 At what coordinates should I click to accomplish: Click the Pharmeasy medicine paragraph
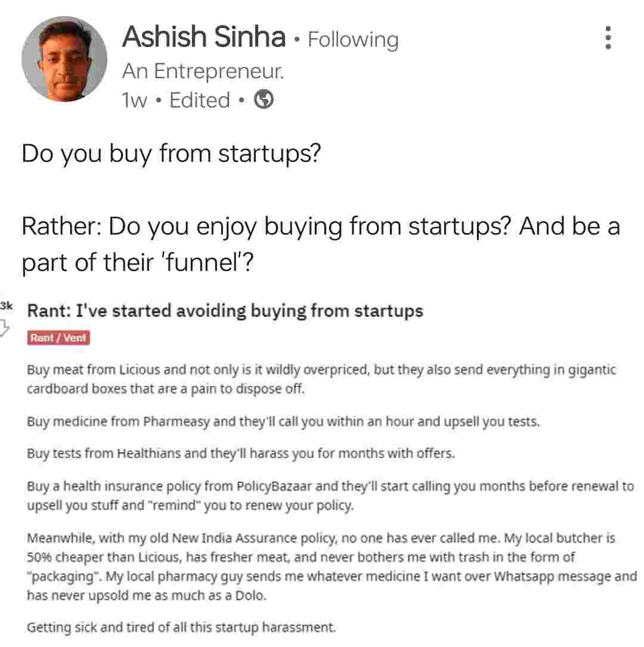(283, 422)
